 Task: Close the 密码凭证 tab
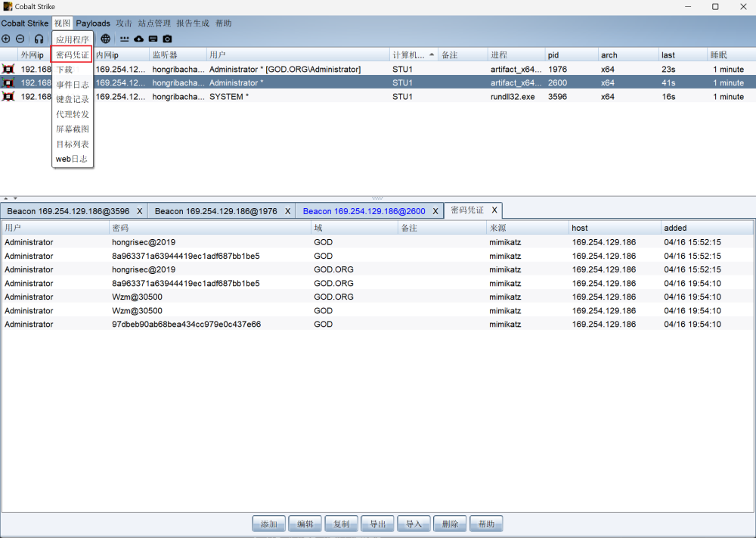(x=494, y=210)
